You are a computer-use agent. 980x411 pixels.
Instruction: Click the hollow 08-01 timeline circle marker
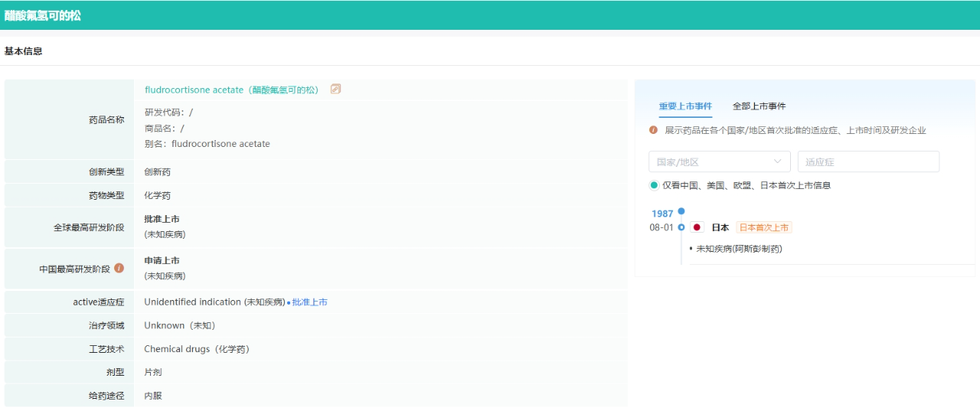click(681, 227)
